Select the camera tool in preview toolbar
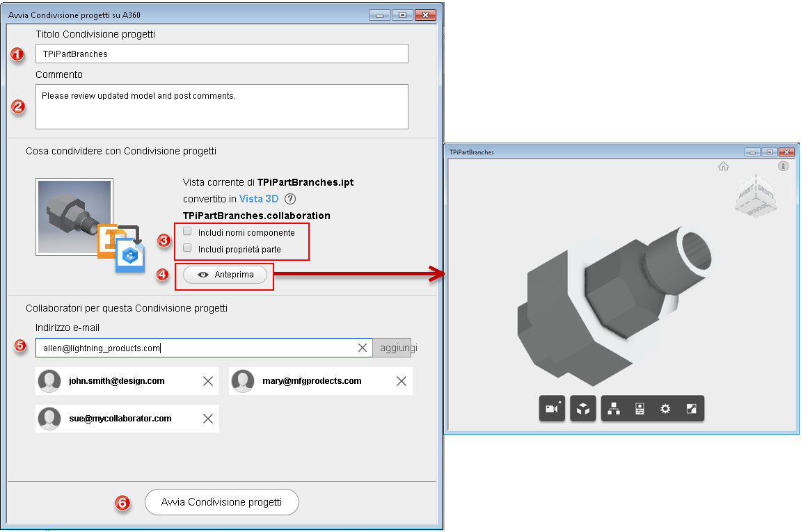 coord(552,409)
